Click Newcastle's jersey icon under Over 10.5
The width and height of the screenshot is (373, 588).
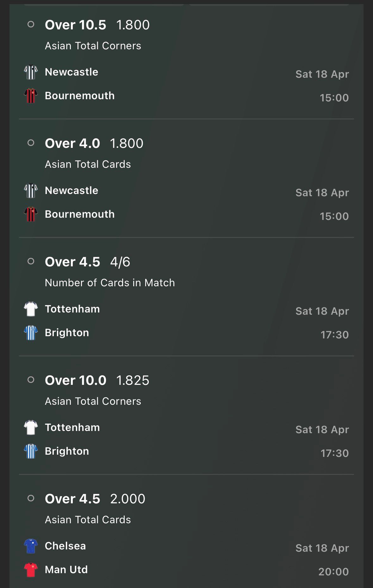(x=31, y=72)
